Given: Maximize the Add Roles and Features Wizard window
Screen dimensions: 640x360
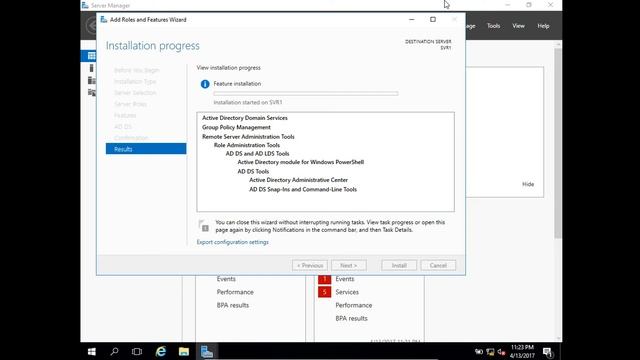Looking at the screenshot, I should tap(433, 20).
